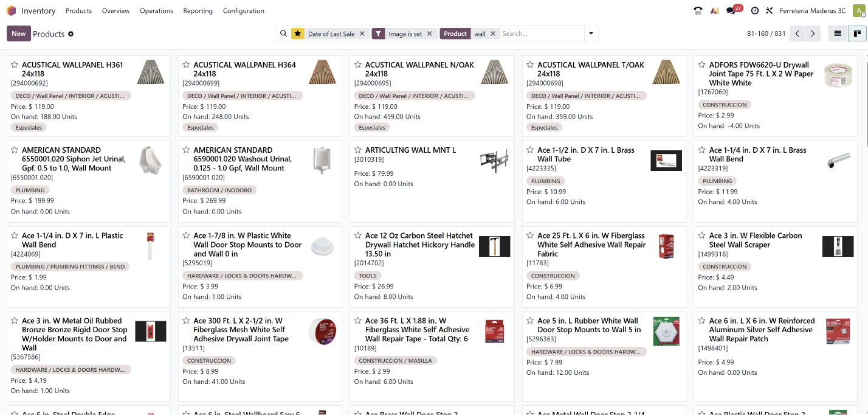
Task: Open the Ferreteria Maderas 3C company switcher
Action: (x=813, y=11)
